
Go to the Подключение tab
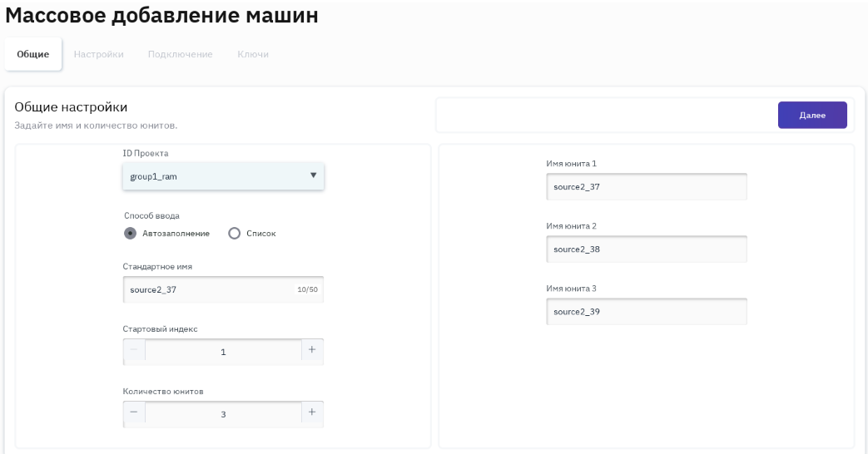180,55
